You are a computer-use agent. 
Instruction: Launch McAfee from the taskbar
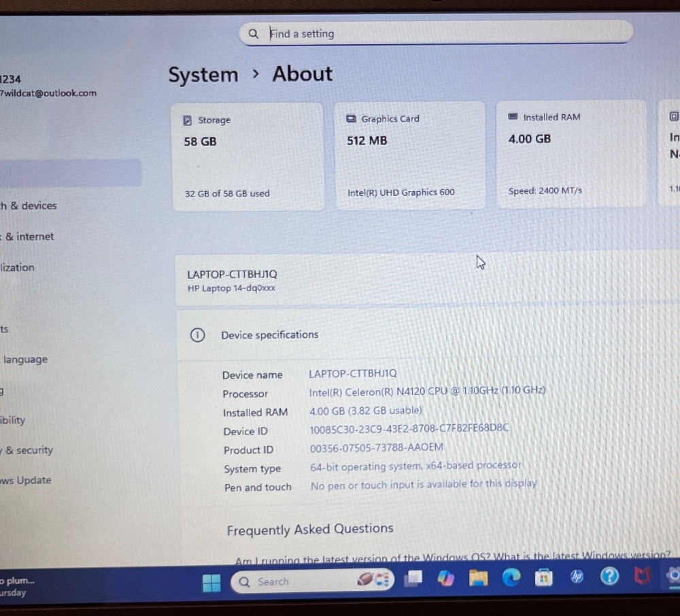642,577
